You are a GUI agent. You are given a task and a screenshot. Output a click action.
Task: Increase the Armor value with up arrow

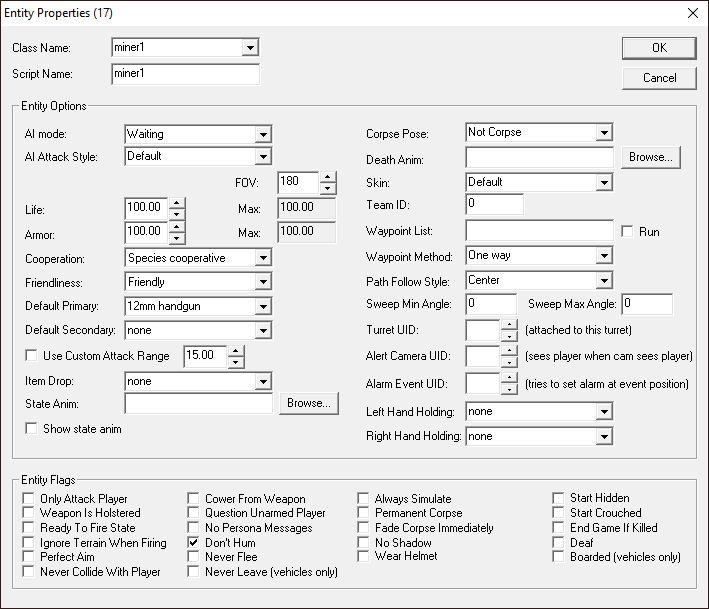pyautogui.click(x=177, y=226)
